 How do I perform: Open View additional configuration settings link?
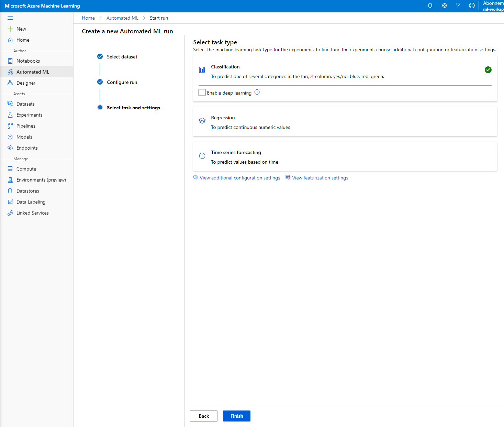(239, 178)
